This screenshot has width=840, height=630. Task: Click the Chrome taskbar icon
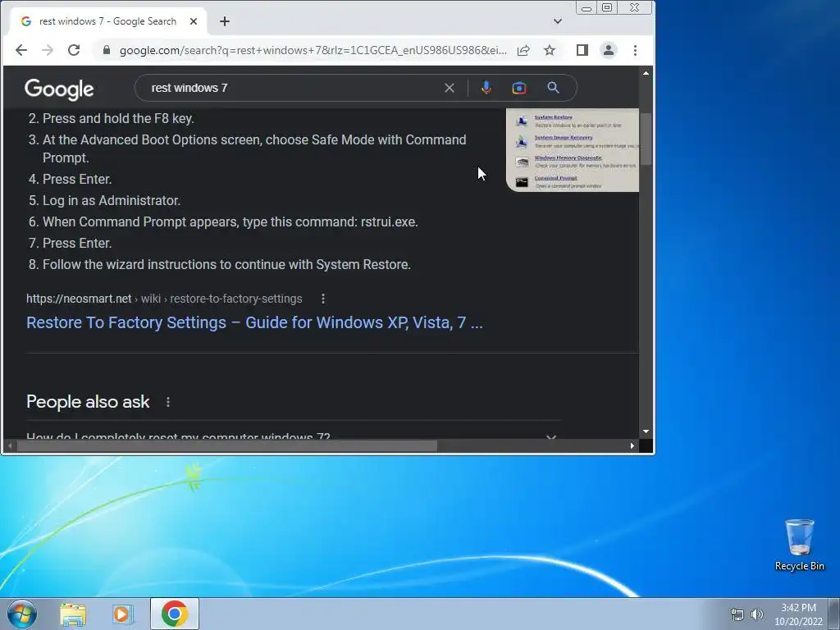tap(175, 614)
